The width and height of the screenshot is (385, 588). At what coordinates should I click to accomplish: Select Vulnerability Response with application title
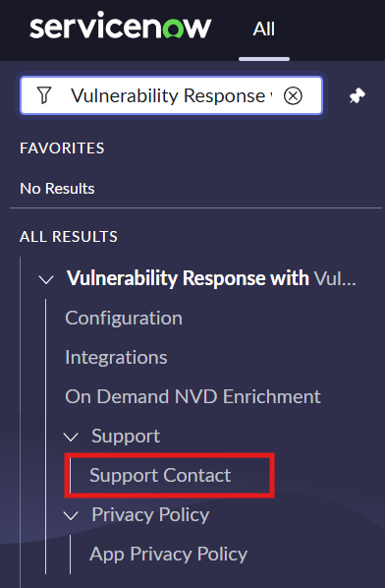[211, 278]
